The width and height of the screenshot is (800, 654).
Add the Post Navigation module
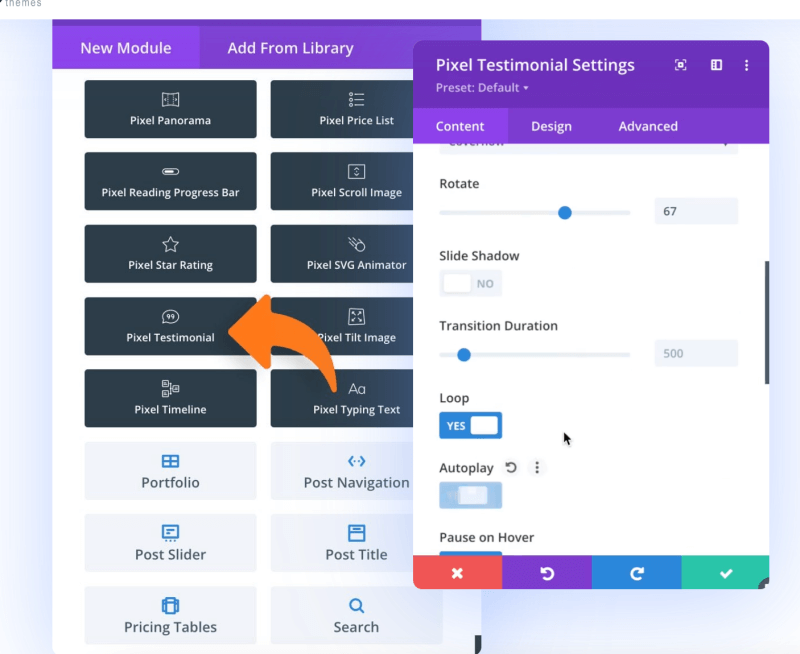(342, 471)
